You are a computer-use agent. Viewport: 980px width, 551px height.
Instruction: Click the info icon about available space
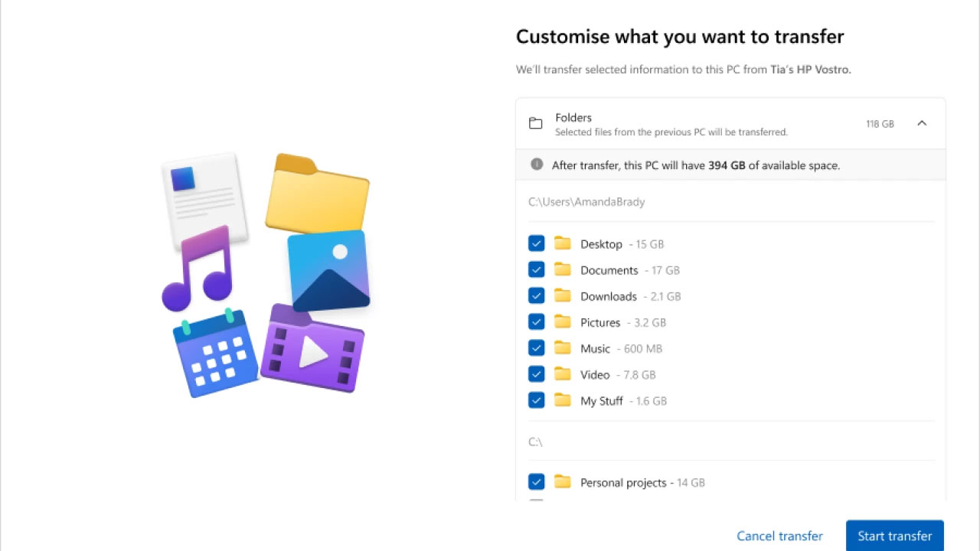pos(537,165)
